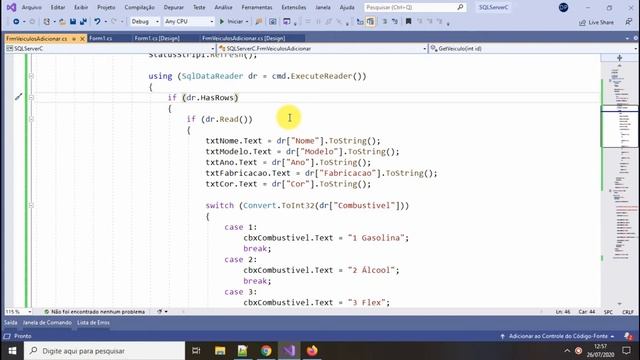Switch to FrmVeiculosAdicionar.cs [Design] tab

244,38
